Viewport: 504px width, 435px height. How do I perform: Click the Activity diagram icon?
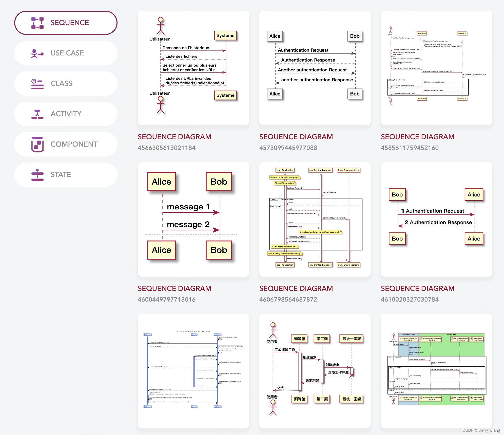(x=37, y=114)
